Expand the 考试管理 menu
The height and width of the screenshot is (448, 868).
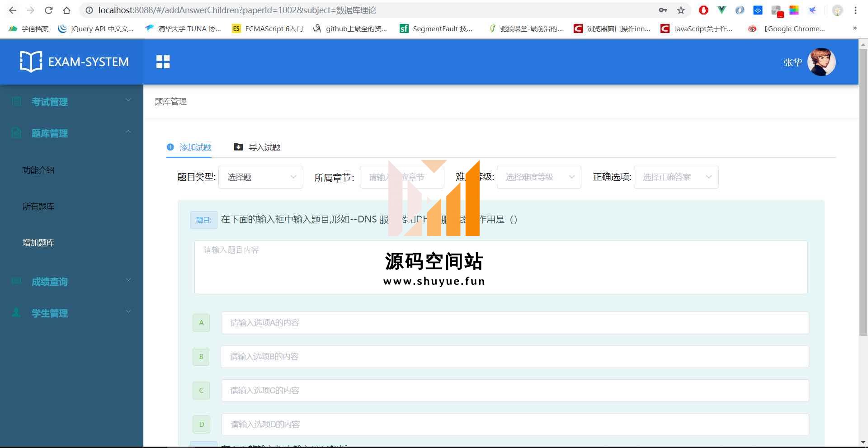click(x=71, y=101)
